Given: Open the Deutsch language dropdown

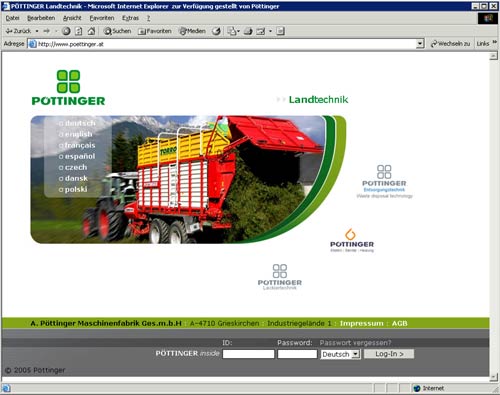Looking at the screenshot, I should point(341,354).
